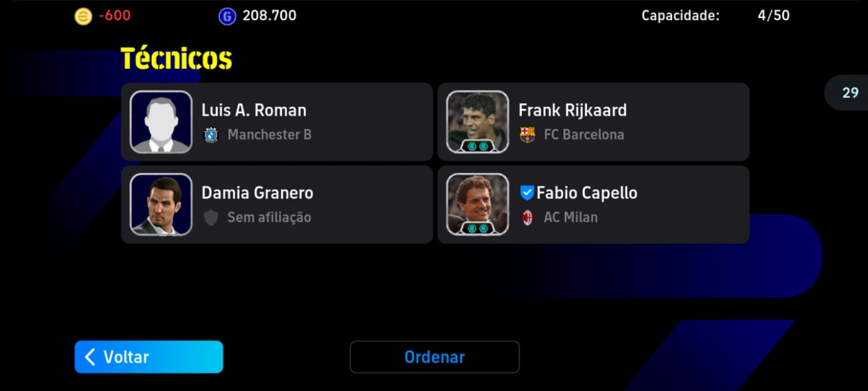Select the Frank Rijkaard manager card
The height and width of the screenshot is (391, 868).
pos(593,122)
